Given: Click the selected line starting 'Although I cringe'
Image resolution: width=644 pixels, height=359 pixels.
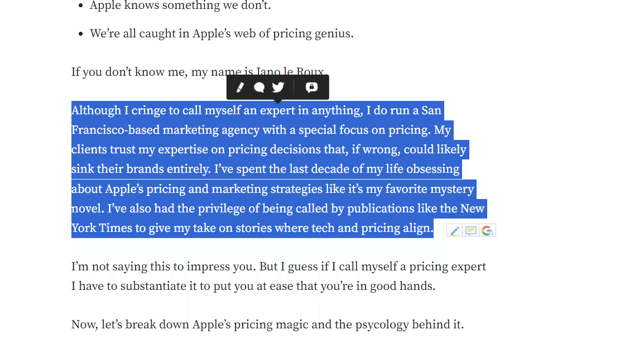Looking at the screenshot, I should click(x=256, y=111).
